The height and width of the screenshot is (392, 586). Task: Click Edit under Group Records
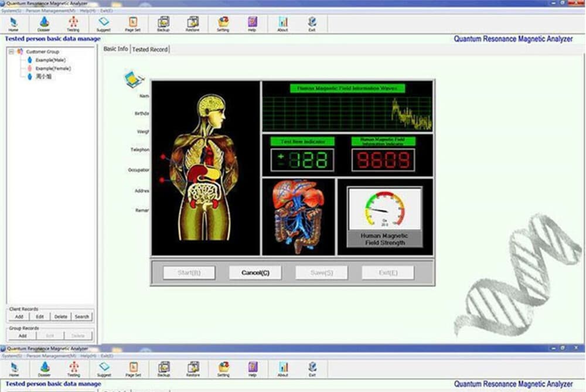coord(50,336)
